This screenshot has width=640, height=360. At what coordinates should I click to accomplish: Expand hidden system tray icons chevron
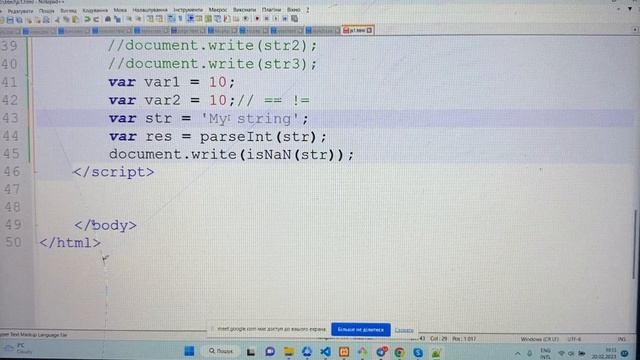pos(518,353)
